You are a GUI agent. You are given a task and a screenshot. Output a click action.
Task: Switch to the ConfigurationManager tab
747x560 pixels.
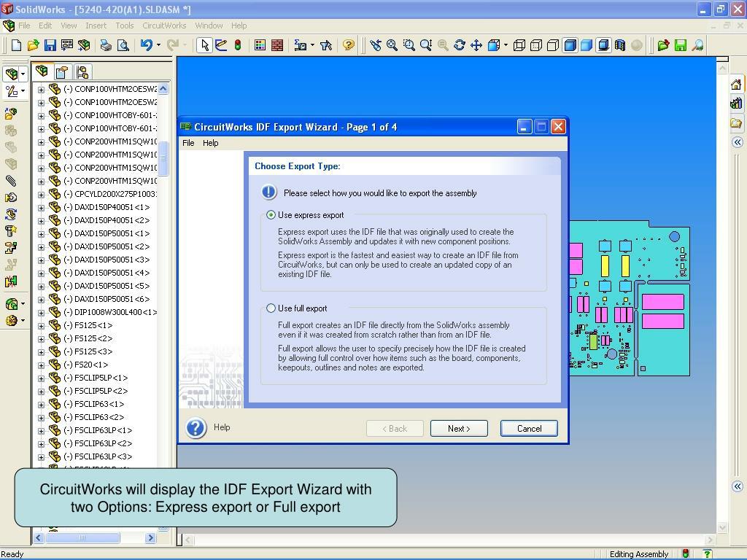(82, 72)
